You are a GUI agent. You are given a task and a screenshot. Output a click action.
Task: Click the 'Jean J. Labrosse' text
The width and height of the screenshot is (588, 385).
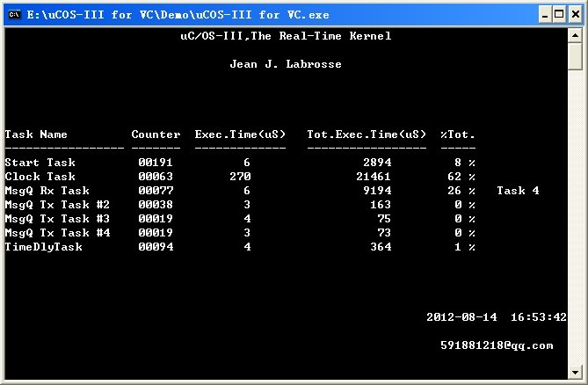click(286, 64)
